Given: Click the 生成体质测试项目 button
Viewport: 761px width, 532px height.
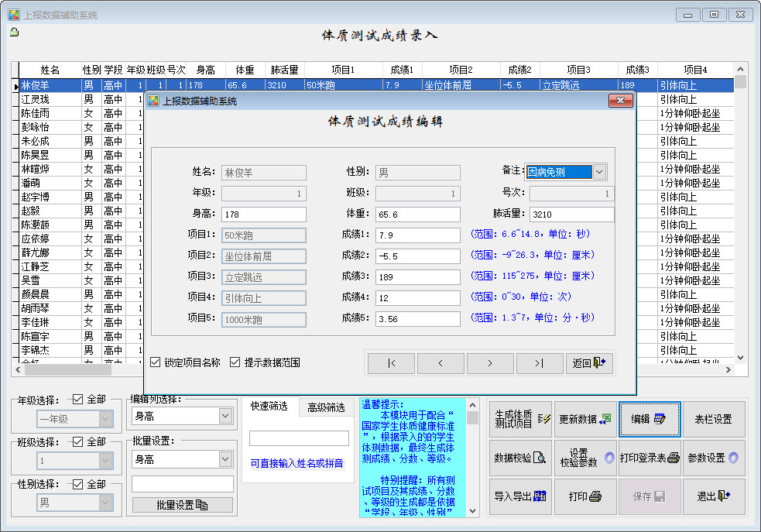Looking at the screenshot, I should tap(521, 419).
